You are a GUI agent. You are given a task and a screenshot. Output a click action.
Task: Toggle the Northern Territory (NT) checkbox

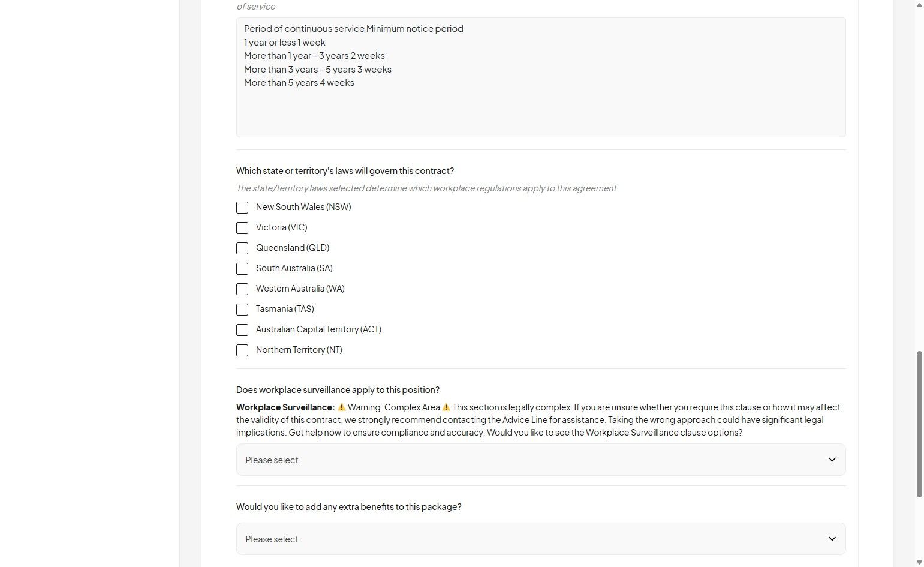[x=242, y=350]
